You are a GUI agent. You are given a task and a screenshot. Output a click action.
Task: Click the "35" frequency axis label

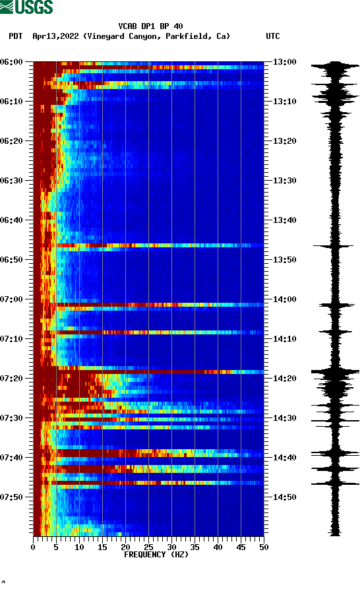point(195,547)
